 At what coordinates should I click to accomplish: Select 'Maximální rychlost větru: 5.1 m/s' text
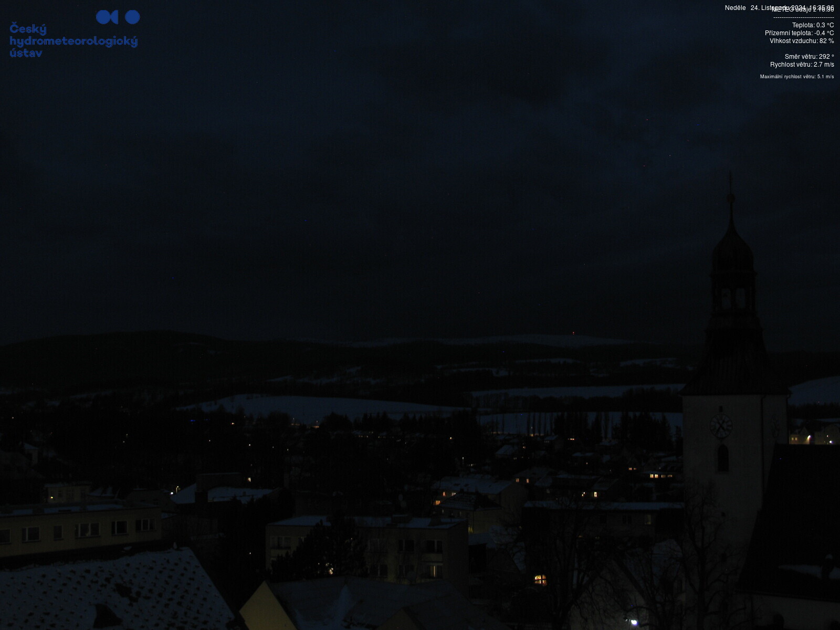pos(797,77)
